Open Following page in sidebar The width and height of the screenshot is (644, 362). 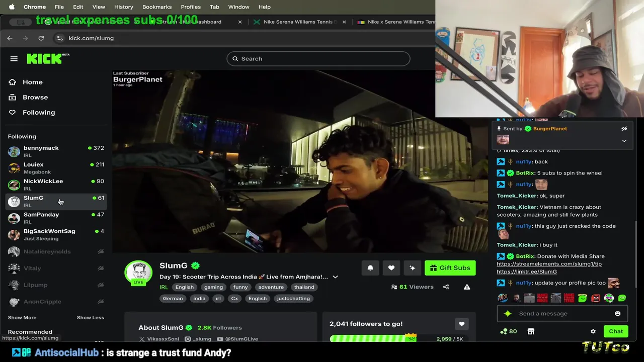38,112
